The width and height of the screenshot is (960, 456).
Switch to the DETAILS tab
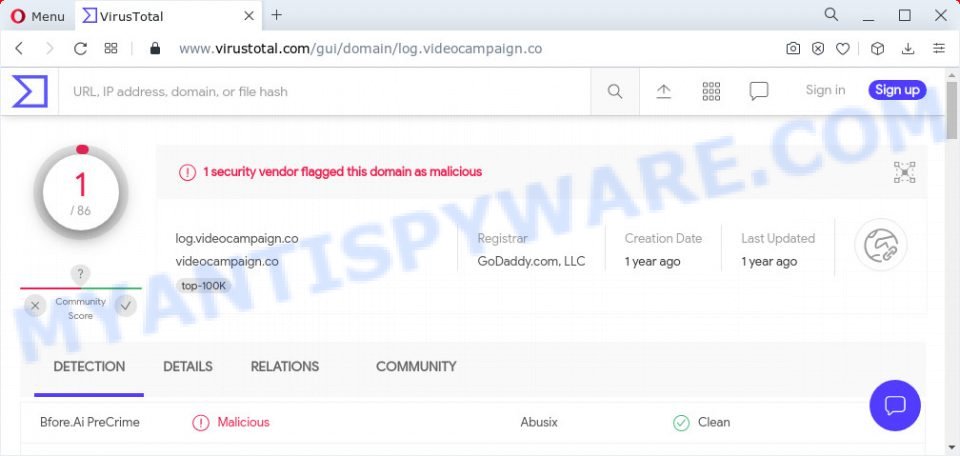[188, 367]
